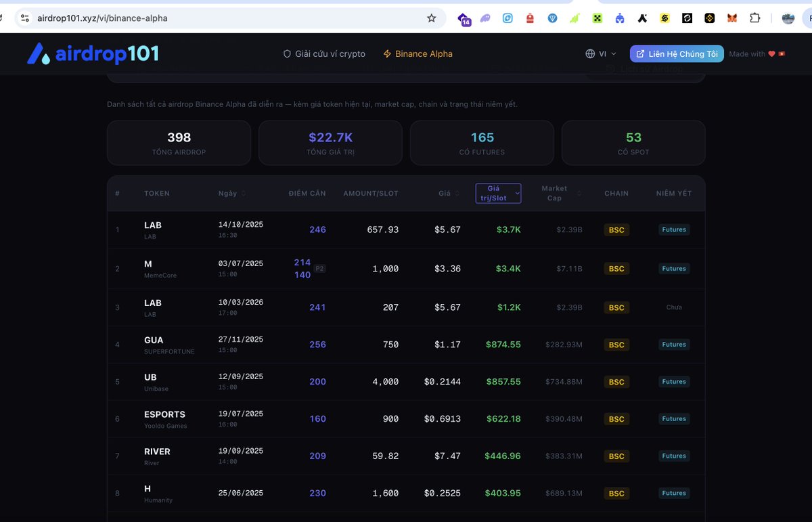Click the TOKEN column header

157,194
